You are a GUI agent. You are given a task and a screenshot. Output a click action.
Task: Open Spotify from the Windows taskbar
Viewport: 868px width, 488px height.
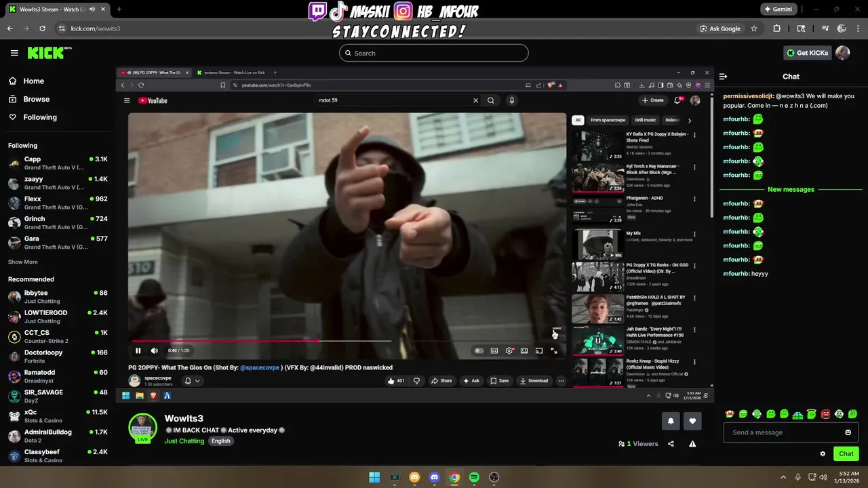(474, 477)
